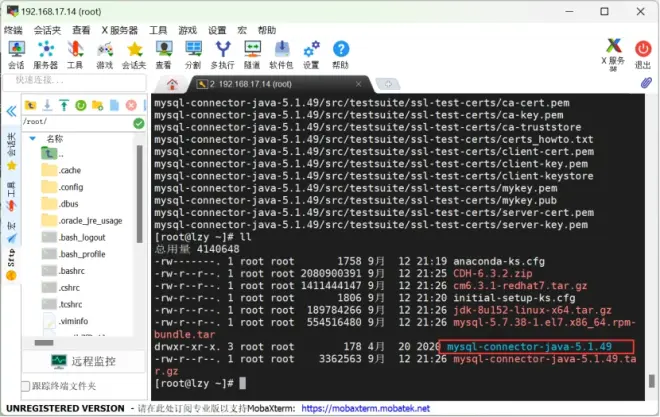Go to parent folder in SFTP toolbar
This screenshot has width=660, height=417.
(x=30, y=105)
